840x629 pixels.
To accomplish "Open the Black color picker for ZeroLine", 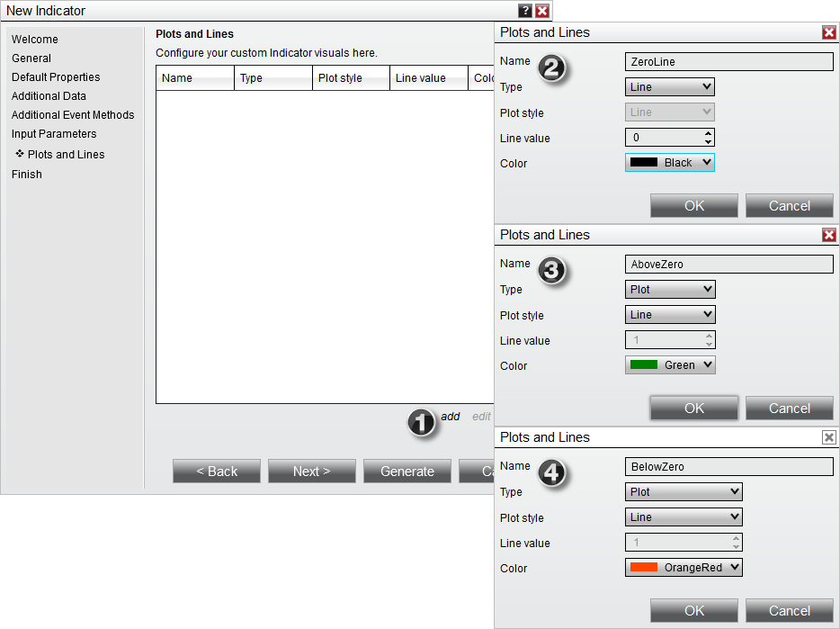I will tap(669, 163).
